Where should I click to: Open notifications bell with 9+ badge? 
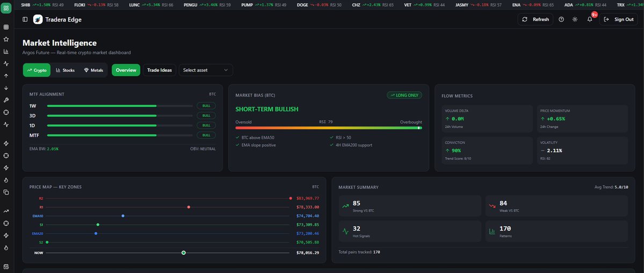pos(590,19)
